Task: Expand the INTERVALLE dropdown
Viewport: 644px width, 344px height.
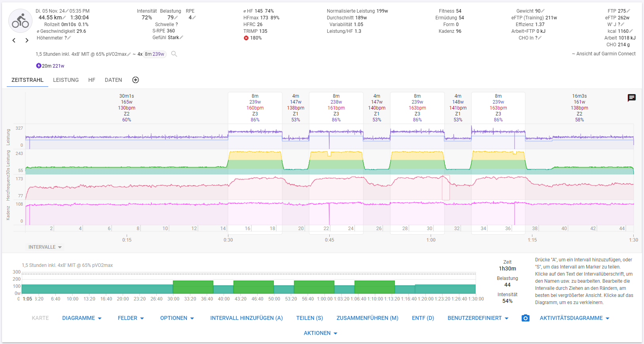Action: [x=45, y=247]
